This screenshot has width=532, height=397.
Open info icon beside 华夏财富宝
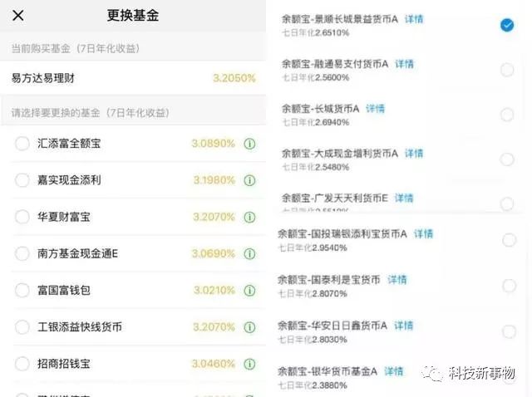click(249, 217)
